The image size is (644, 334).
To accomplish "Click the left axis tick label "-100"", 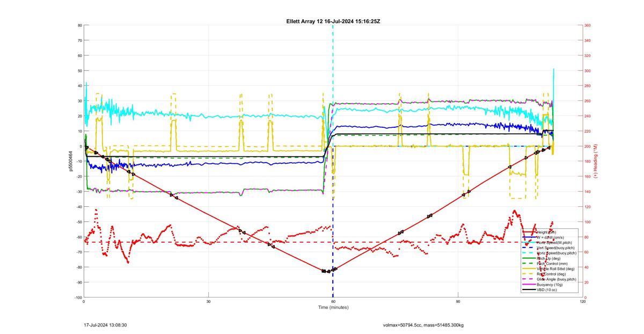I will 78,297.
